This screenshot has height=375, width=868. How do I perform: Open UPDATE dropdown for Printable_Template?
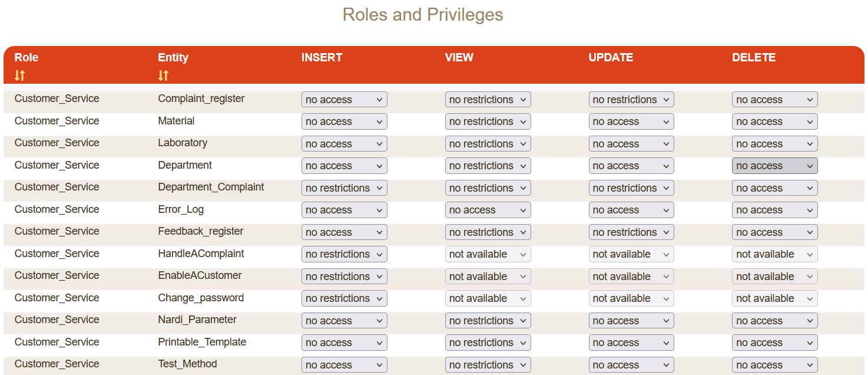(x=631, y=343)
